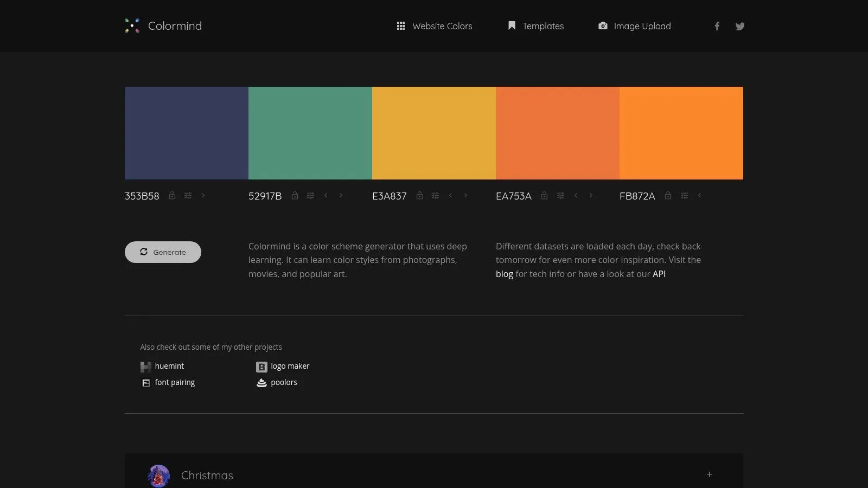Lock the 353B58 color
The image size is (868, 488).
tap(172, 195)
